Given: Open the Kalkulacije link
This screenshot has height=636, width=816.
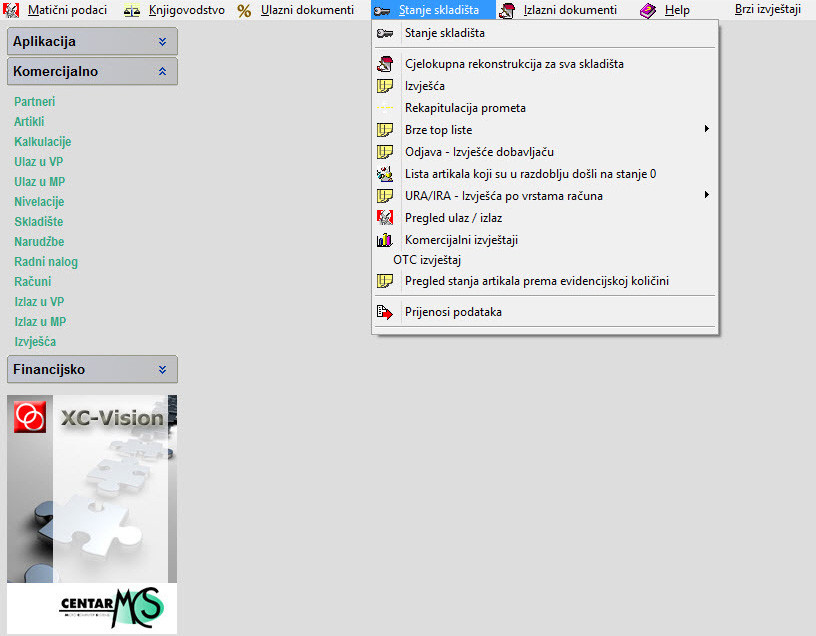Looking at the screenshot, I should coord(43,142).
